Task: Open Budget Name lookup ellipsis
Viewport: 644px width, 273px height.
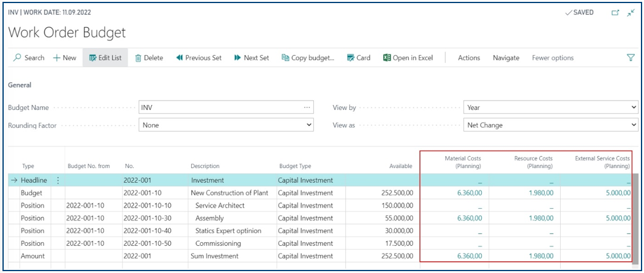Action: pyautogui.click(x=307, y=107)
